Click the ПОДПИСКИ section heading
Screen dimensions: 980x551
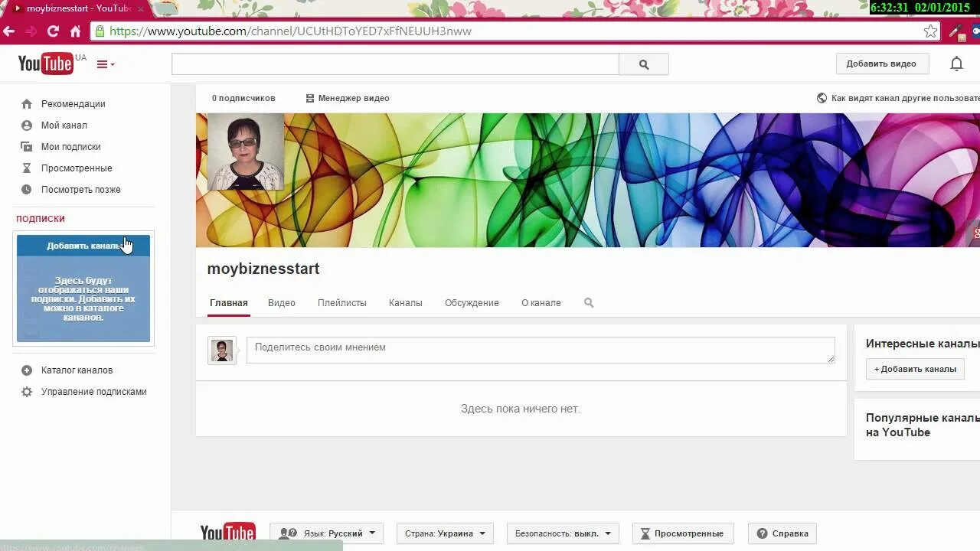tap(41, 219)
